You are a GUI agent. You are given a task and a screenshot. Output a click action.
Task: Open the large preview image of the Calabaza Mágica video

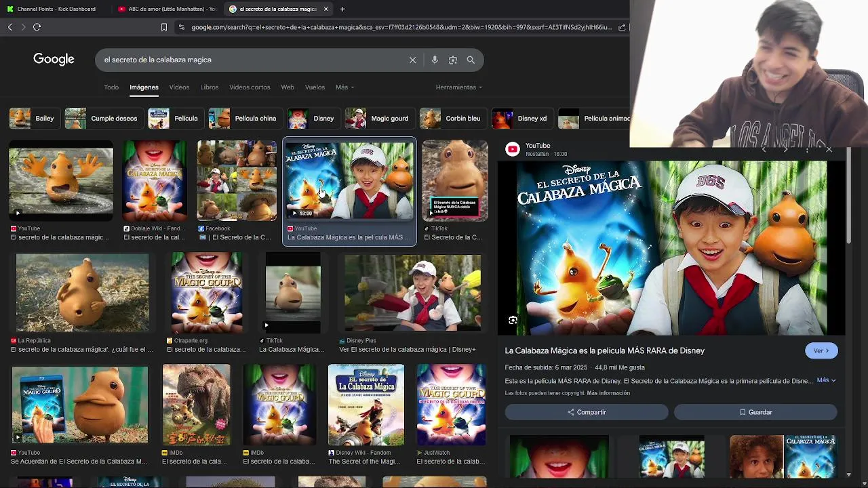point(671,248)
